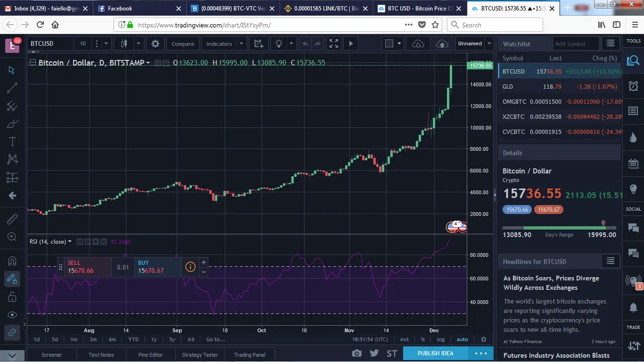Open time interval dropdown arrow
The image size is (644, 362).
click(106, 44)
